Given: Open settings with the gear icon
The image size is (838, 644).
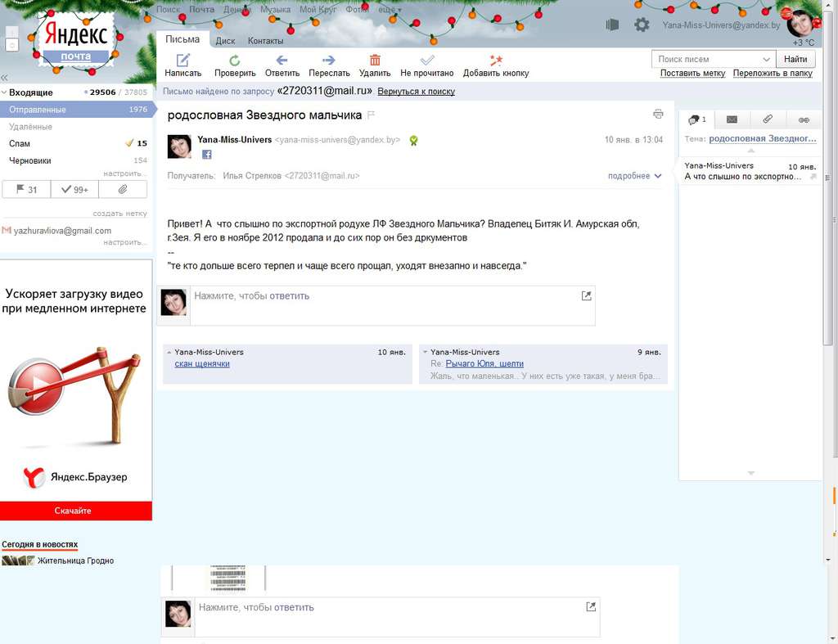Looking at the screenshot, I should (642, 25).
